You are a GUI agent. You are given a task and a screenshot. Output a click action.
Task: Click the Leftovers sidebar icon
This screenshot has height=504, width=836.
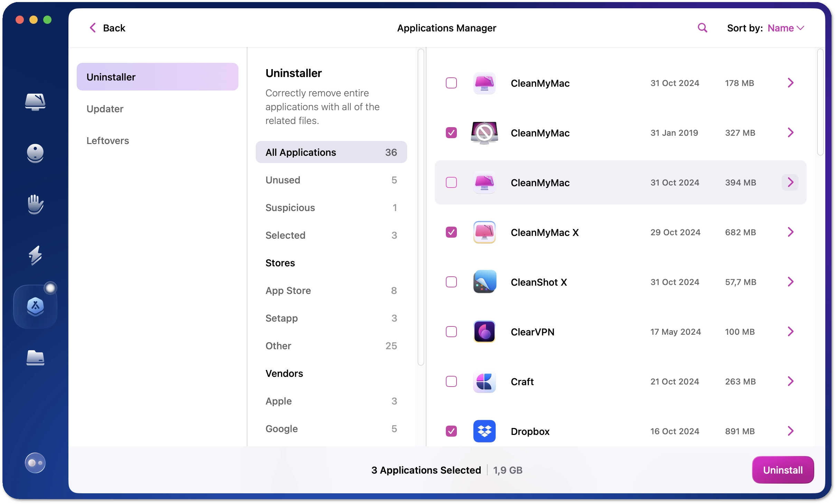point(107,140)
